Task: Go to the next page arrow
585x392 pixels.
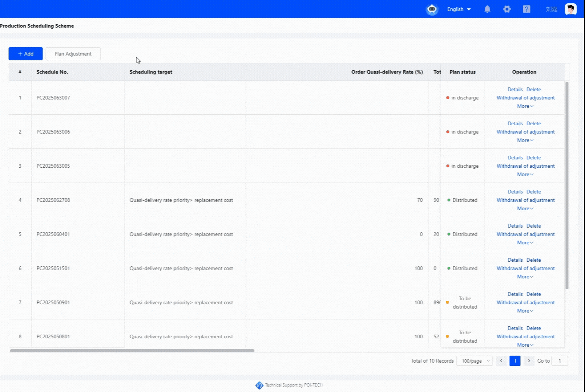Action: pyautogui.click(x=529, y=361)
